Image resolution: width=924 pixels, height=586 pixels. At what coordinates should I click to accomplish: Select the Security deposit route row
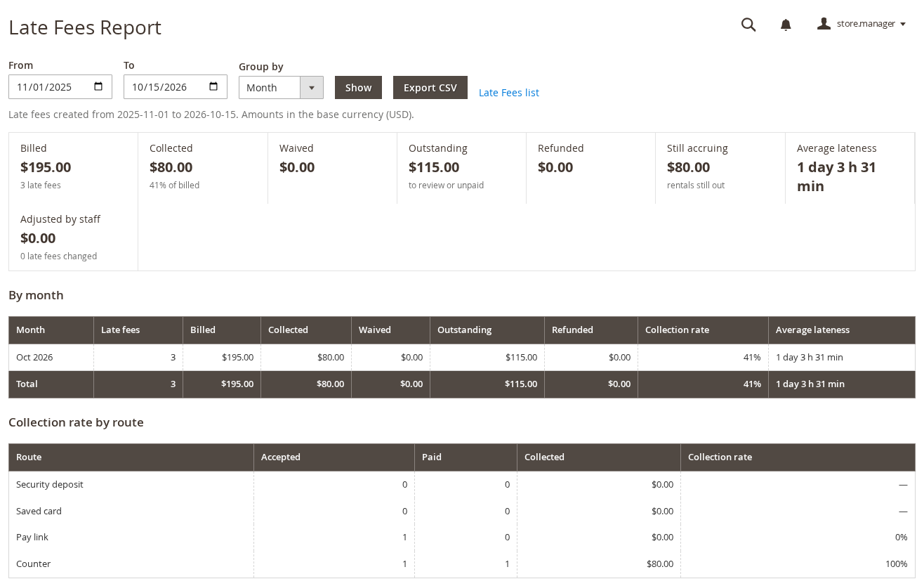[x=462, y=484]
